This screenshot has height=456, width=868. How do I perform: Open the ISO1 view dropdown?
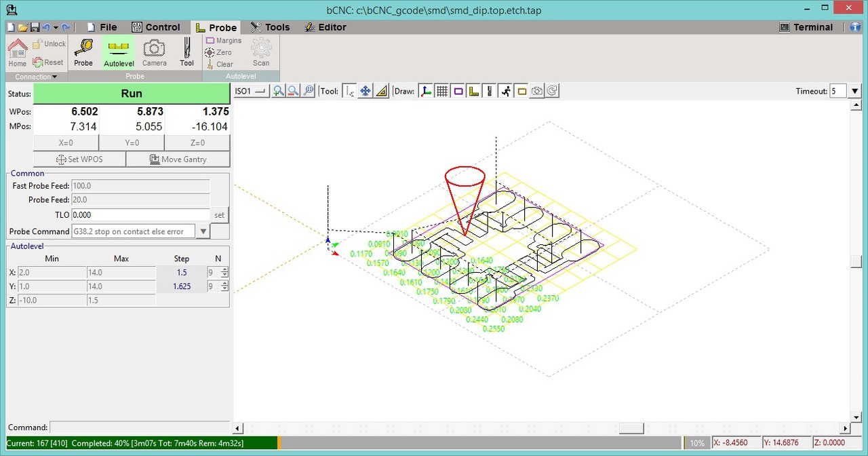click(251, 91)
